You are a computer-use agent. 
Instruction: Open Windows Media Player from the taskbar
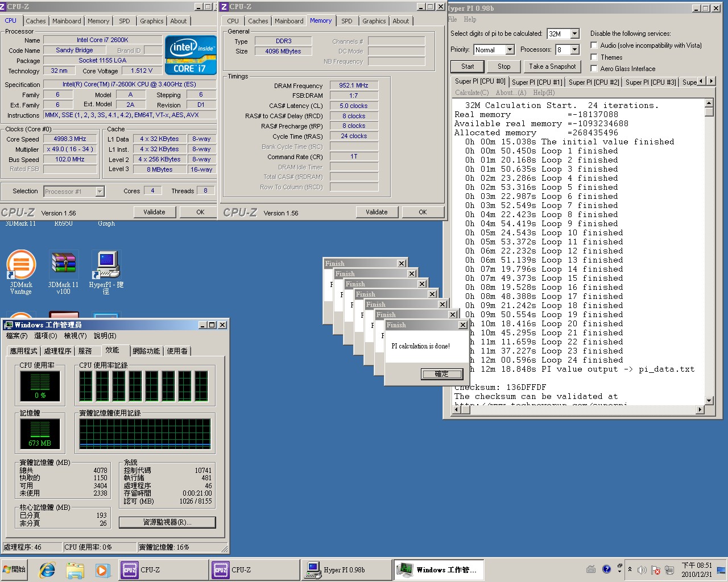[x=102, y=569]
